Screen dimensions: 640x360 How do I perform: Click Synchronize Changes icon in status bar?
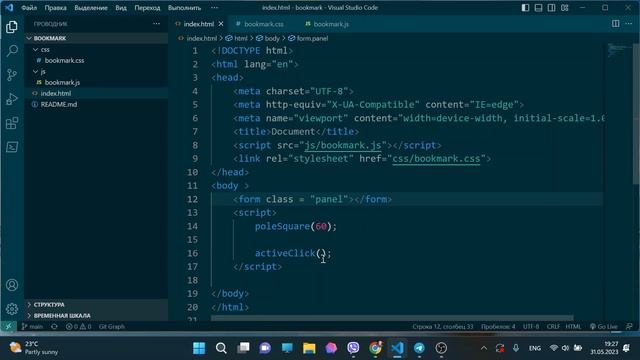coord(54,327)
